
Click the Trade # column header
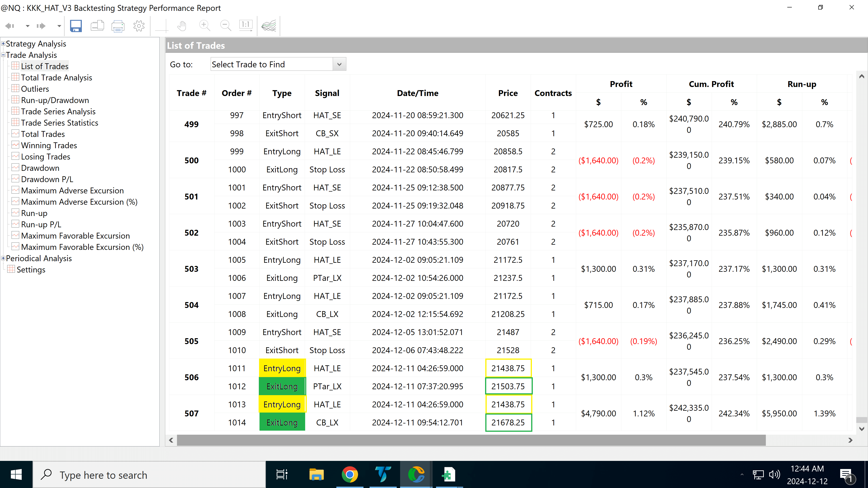tap(191, 93)
